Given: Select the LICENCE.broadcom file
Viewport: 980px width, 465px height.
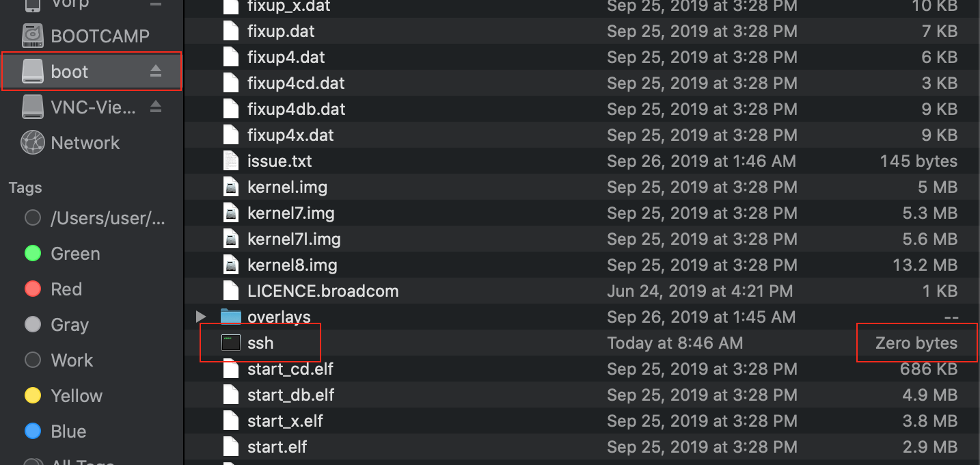Looking at the screenshot, I should [x=323, y=291].
